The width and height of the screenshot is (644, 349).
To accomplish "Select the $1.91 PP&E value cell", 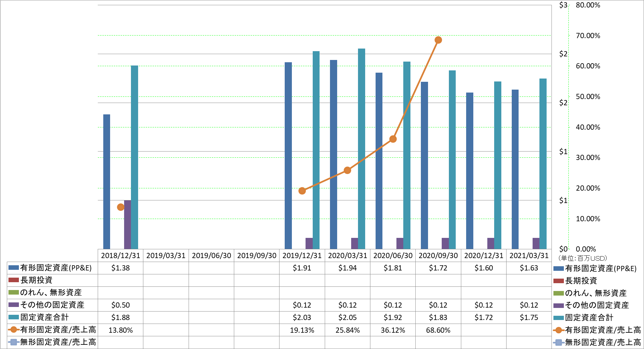I will (x=302, y=268).
